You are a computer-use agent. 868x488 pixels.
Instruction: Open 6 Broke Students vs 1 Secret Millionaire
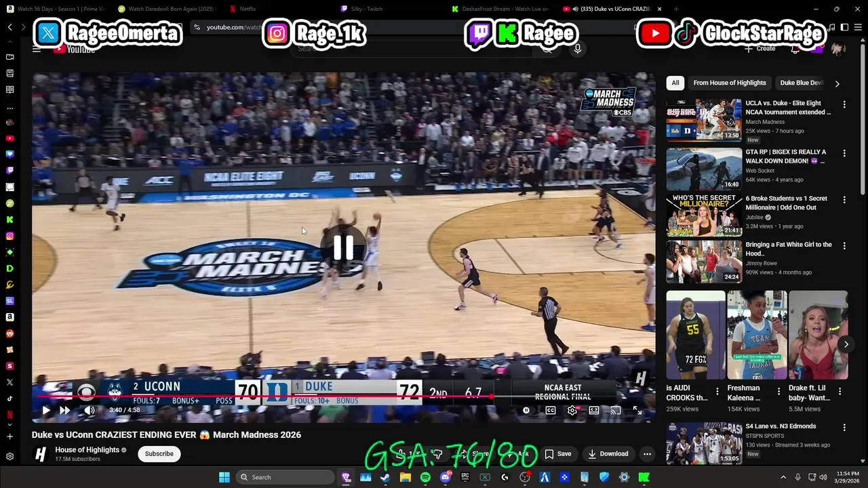tap(787, 203)
